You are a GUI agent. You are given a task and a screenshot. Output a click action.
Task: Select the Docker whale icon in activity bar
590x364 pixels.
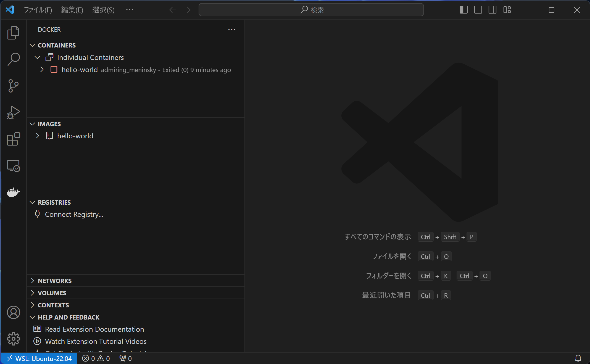pyautogui.click(x=13, y=192)
